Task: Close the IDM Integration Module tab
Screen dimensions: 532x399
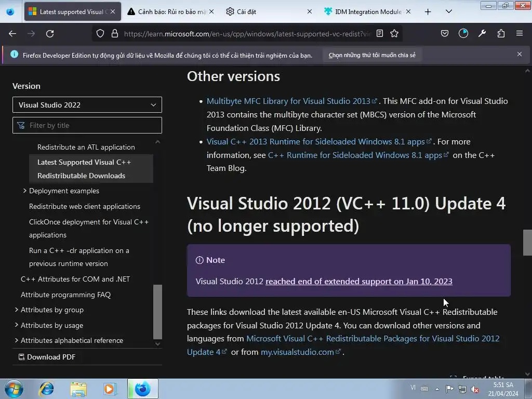Action: coord(408,11)
